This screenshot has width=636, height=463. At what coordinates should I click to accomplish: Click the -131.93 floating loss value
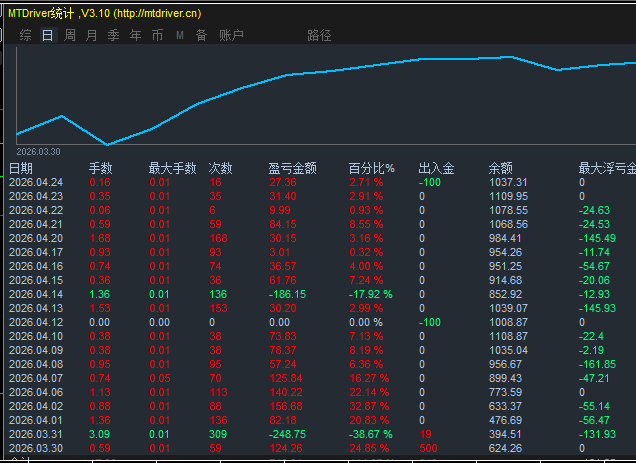coord(597,434)
